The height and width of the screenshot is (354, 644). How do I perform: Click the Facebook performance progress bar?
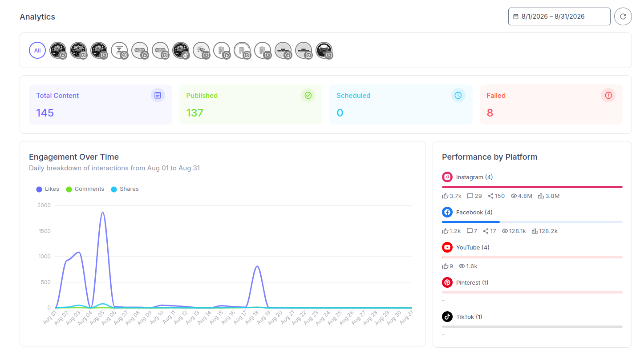click(x=532, y=222)
